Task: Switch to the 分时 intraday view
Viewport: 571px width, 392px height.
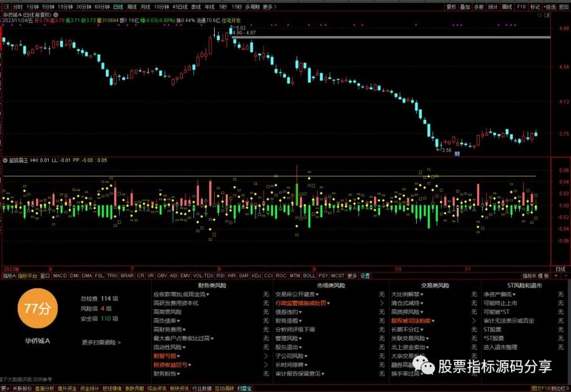Action: pos(17,7)
